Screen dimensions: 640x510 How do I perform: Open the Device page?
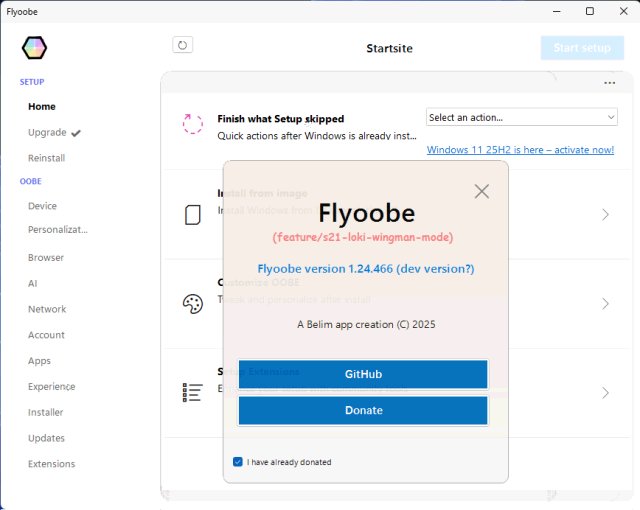click(x=42, y=206)
